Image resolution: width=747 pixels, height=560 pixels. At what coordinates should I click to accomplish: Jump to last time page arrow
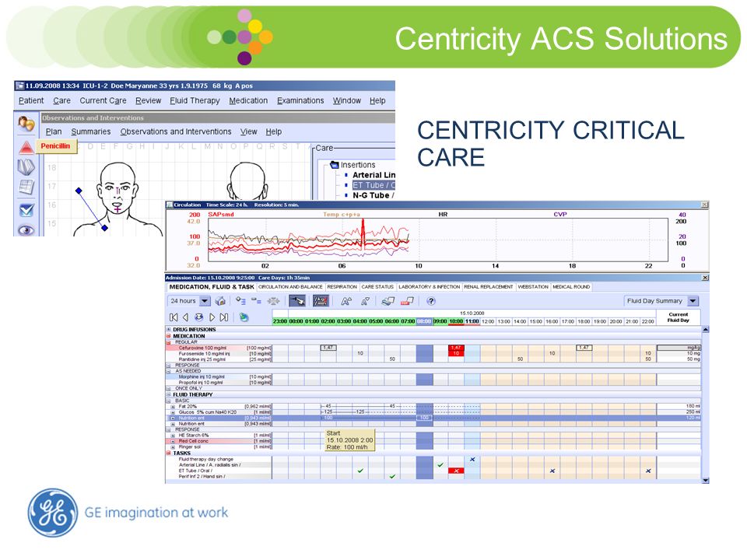[x=224, y=317]
